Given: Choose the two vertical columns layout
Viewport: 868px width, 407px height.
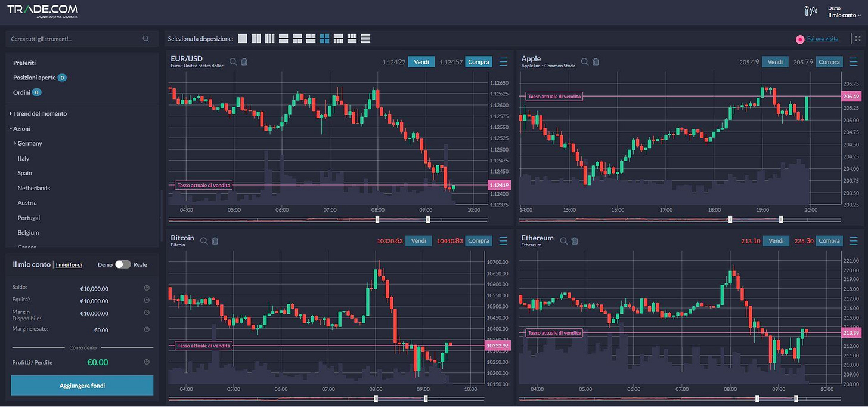Looking at the screenshot, I should (x=256, y=39).
